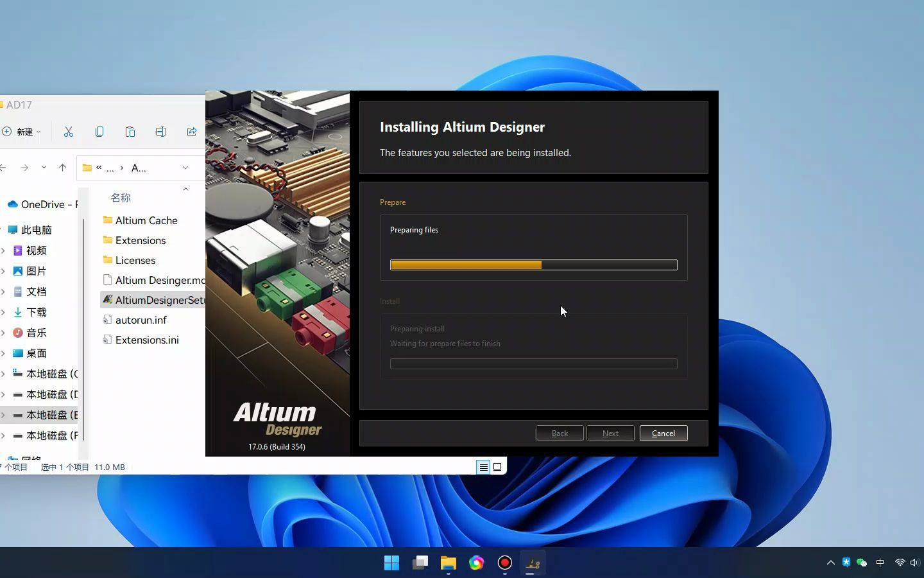Expand the 桌面 tree node

point(3,353)
